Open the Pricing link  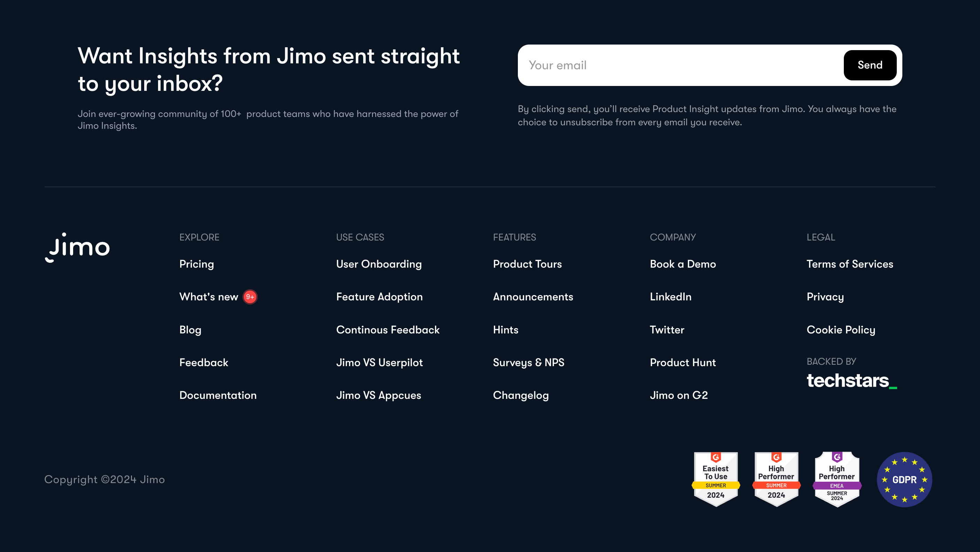[197, 264]
